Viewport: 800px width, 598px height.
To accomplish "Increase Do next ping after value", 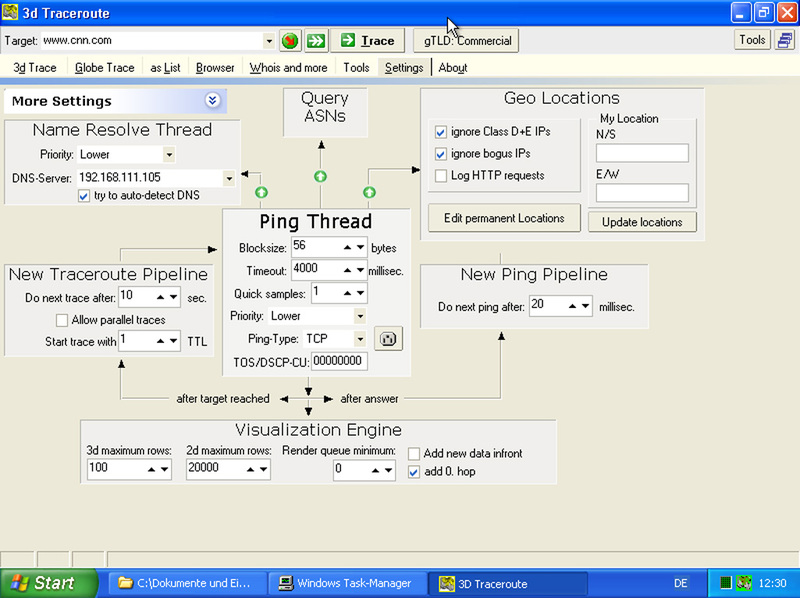I will tap(572, 306).
